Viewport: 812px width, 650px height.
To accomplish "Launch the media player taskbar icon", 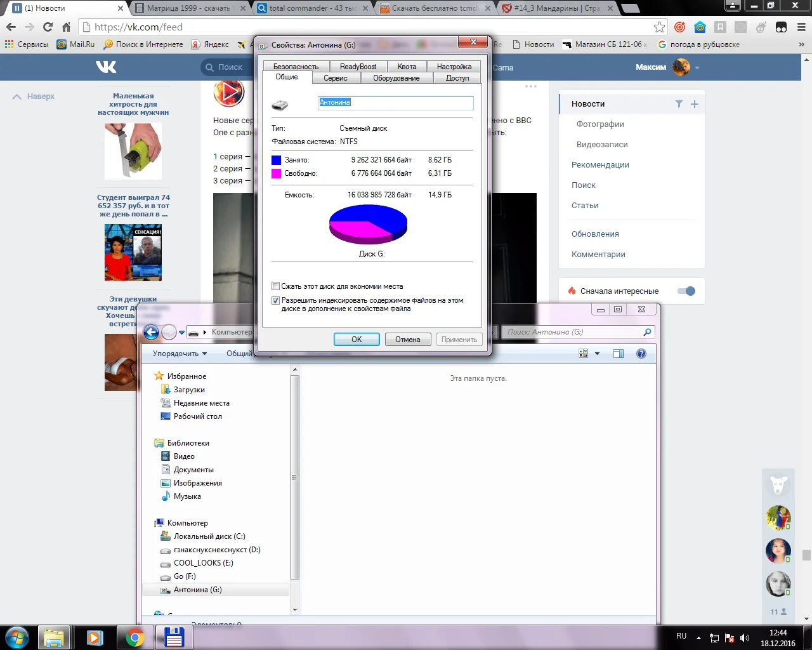I will click(95, 637).
